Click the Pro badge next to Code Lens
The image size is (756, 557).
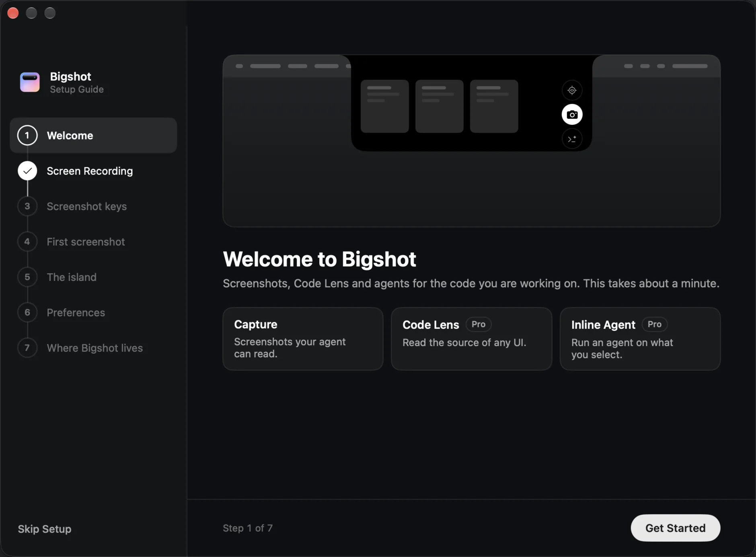point(479,324)
